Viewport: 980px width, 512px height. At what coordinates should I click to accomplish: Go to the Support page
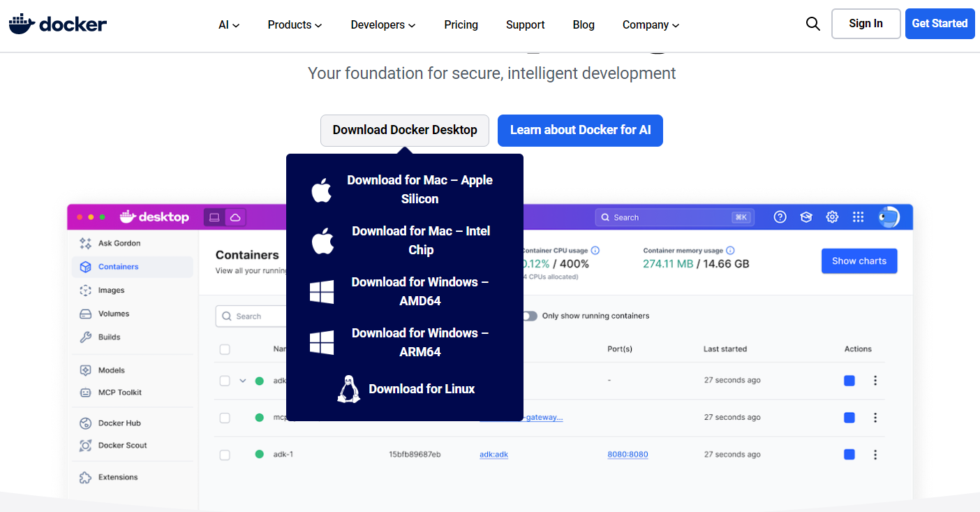tap(525, 24)
